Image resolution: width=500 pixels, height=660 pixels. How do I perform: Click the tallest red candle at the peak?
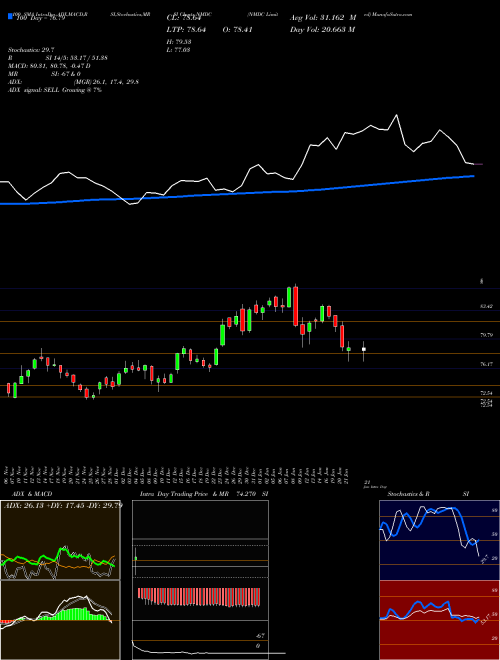point(296,306)
